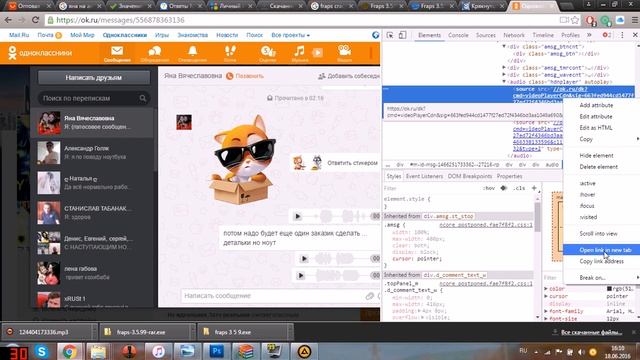Switch to the Network tab
Viewport: 640px width, 360px height.
click(514, 35)
